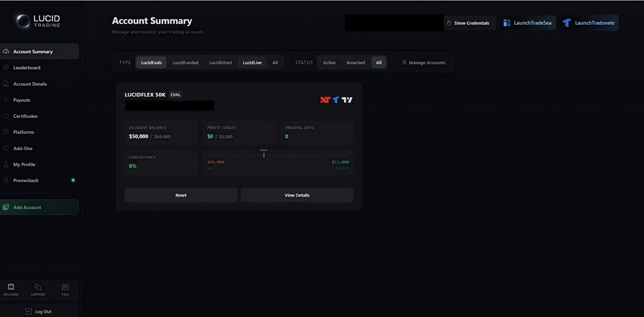Filter status by Breached

click(x=356, y=63)
